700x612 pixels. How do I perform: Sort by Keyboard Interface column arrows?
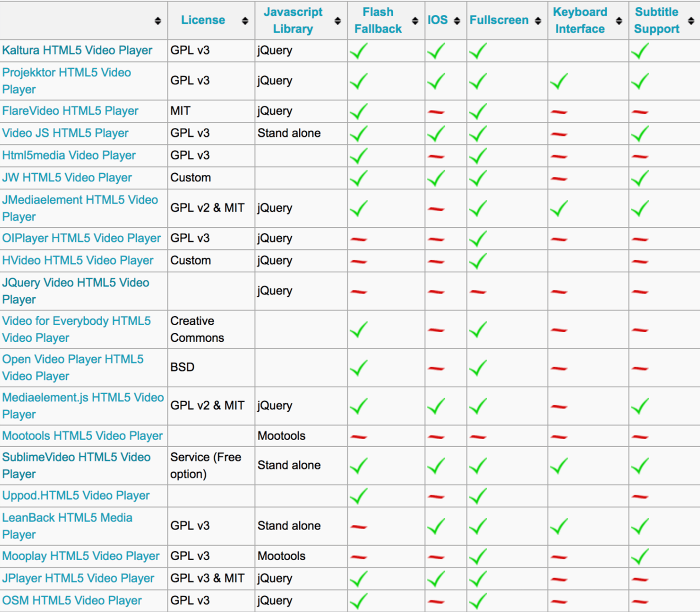coord(619,20)
